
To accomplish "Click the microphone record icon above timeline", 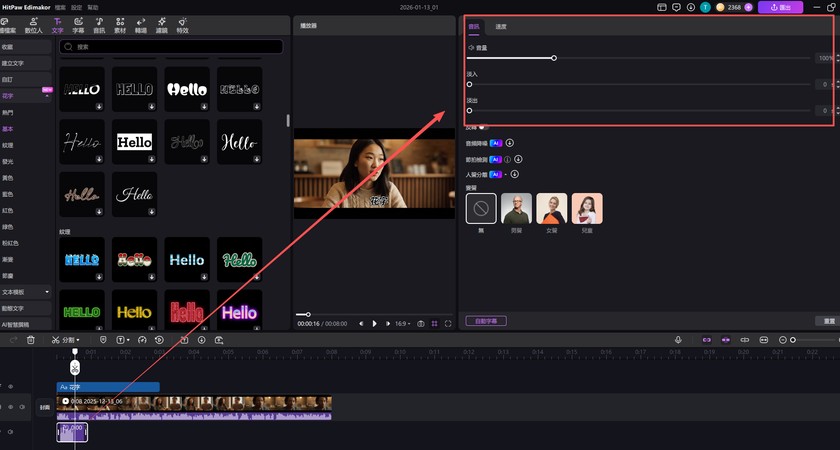I will pyautogui.click(x=678, y=340).
